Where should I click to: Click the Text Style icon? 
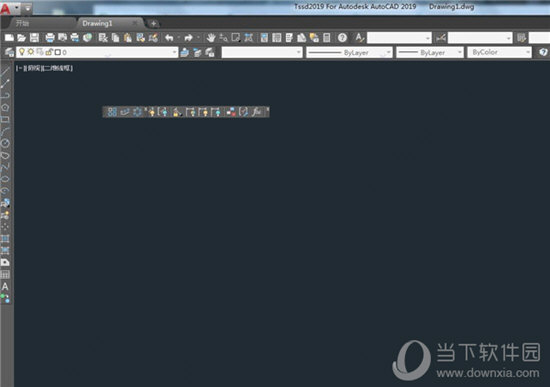(x=360, y=38)
